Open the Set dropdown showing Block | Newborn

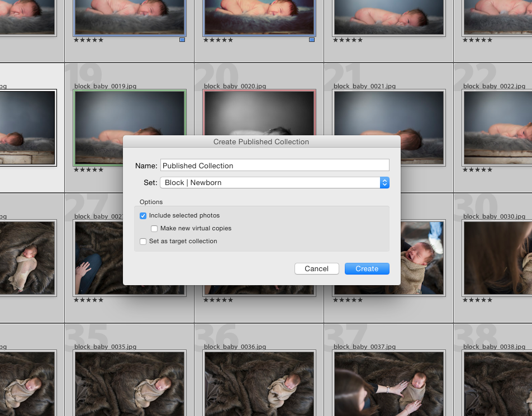coord(274,183)
